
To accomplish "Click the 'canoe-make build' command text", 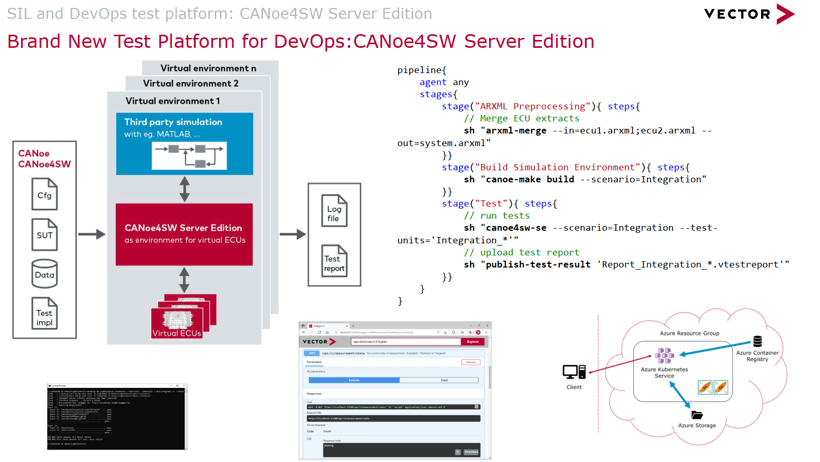I will [x=530, y=179].
